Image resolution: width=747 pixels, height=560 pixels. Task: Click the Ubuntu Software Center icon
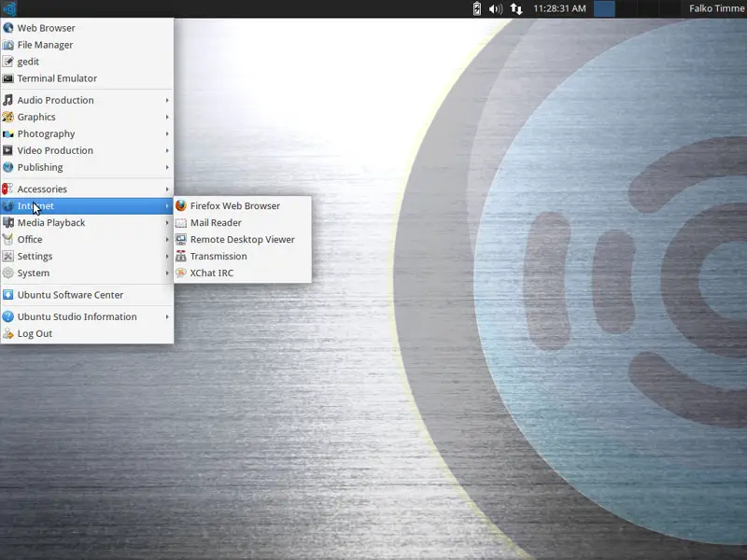coord(8,295)
